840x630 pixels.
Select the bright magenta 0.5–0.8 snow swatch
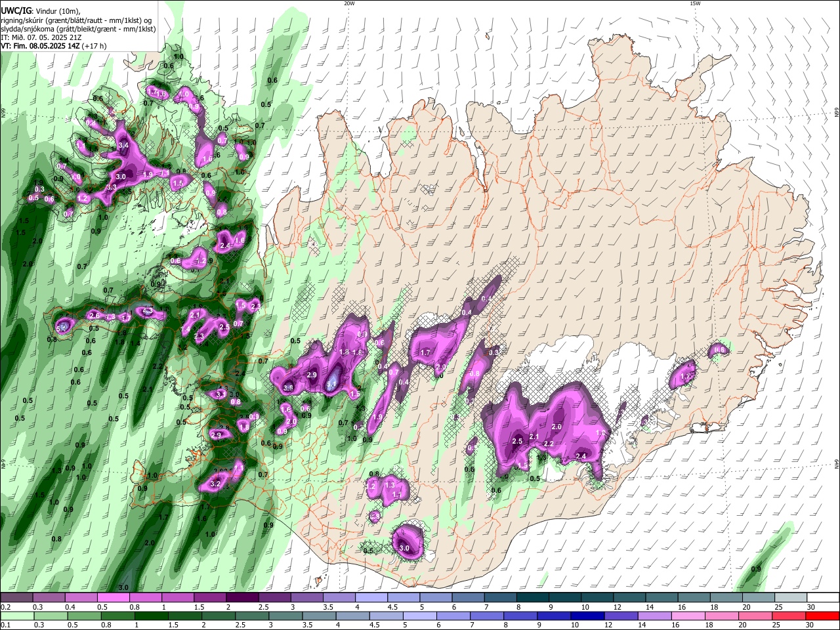click(x=113, y=597)
